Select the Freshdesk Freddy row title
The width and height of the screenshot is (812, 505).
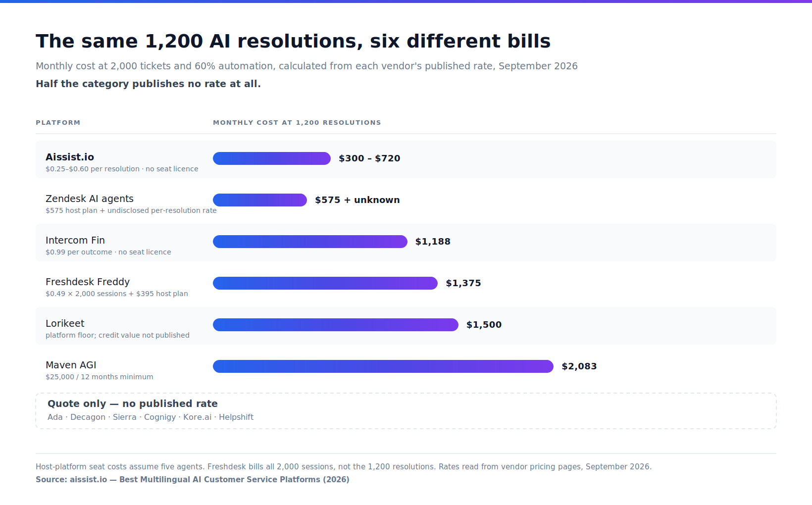tap(88, 282)
